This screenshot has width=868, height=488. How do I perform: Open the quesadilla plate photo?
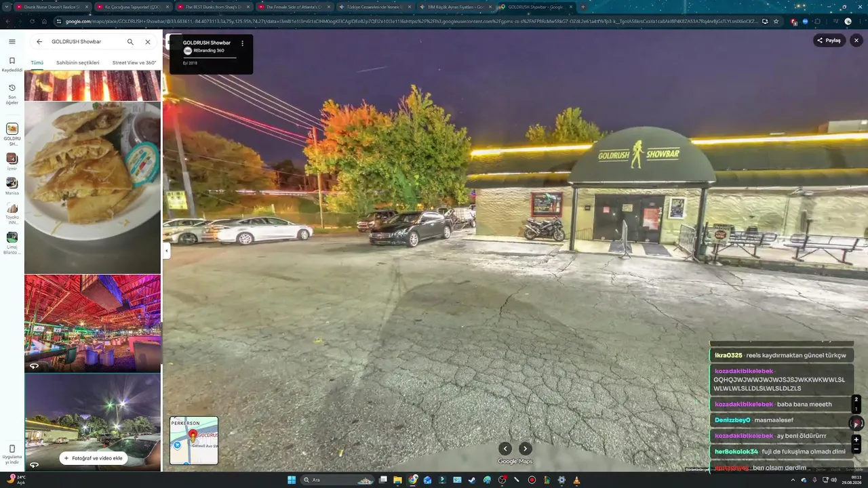[x=93, y=187]
